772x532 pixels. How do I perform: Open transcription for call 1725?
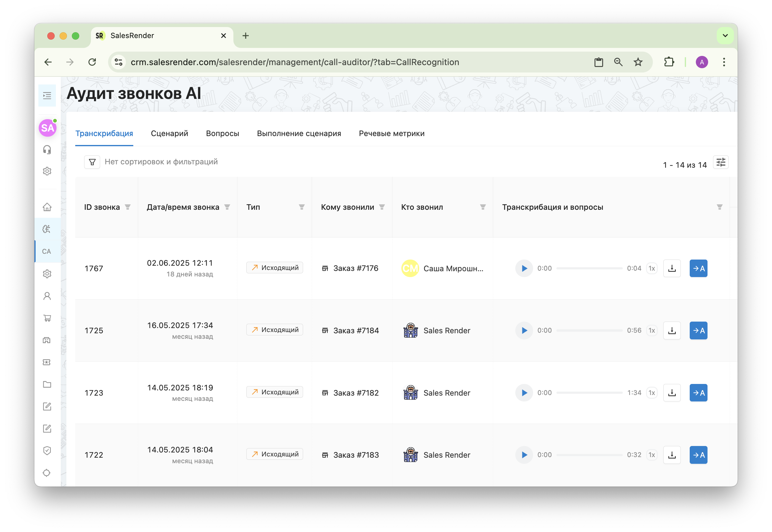click(x=698, y=330)
